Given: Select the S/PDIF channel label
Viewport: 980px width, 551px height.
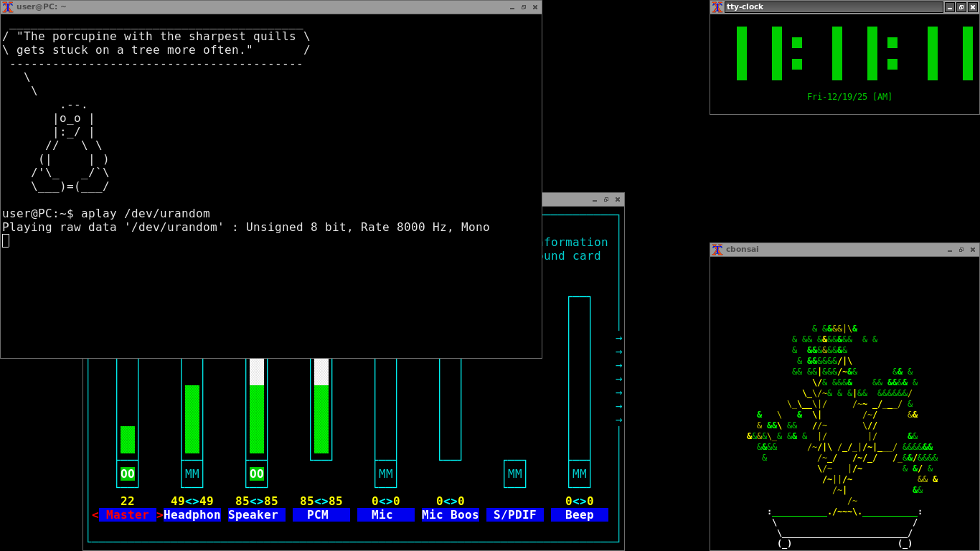Looking at the screenshot, I should [x=515, y=515].
